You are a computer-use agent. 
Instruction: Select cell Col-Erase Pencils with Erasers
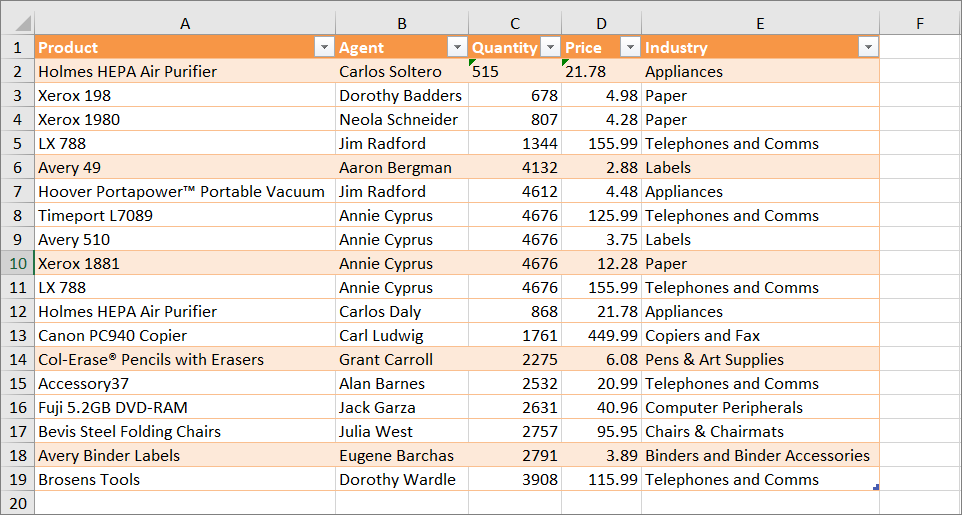(185, 359)
